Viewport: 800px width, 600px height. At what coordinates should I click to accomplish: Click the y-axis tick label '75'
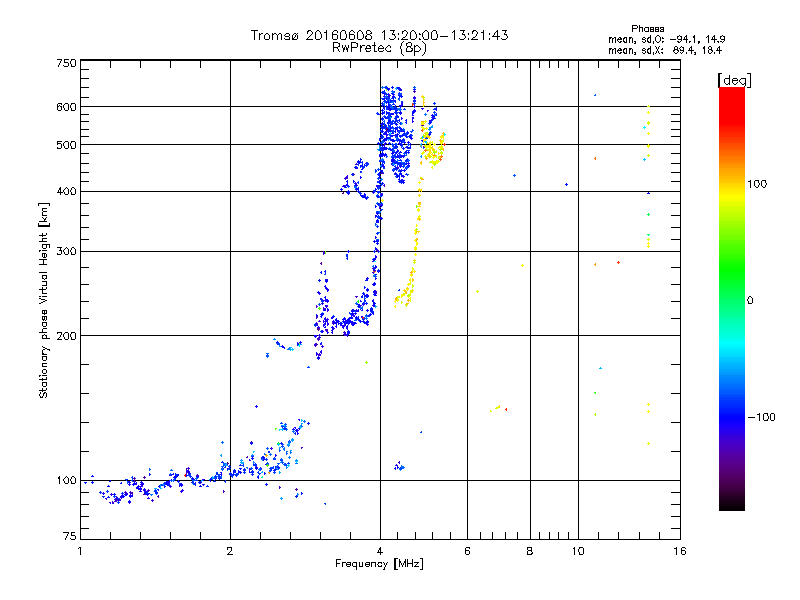coord(70,536)
